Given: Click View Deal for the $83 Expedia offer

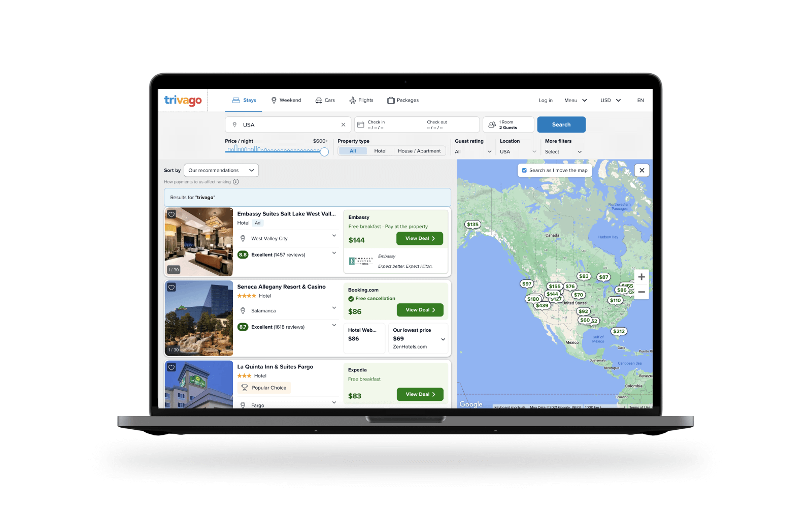Looking at the screenshot, I should [420, 394].
